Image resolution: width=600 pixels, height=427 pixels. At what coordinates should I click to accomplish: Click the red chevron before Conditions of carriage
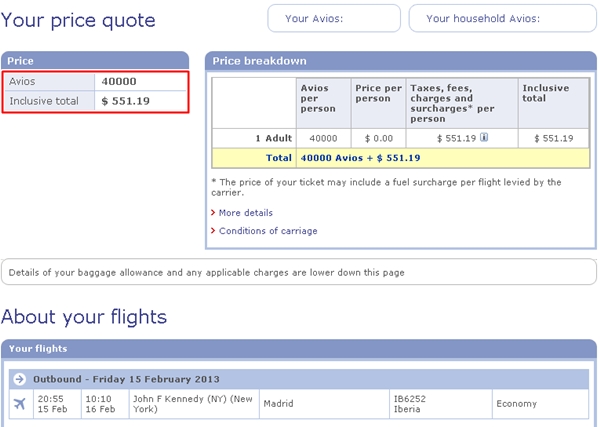213,230
